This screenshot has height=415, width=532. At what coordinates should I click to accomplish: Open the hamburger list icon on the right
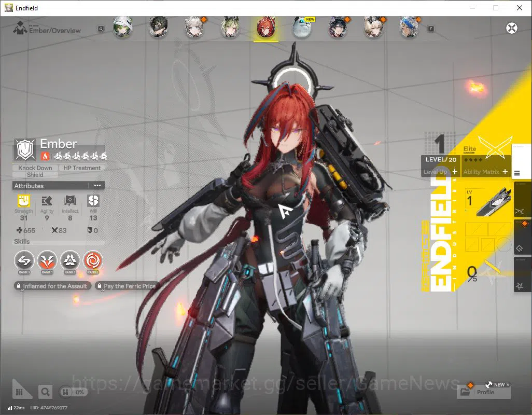pyautogui.click(x=517, y=173)
